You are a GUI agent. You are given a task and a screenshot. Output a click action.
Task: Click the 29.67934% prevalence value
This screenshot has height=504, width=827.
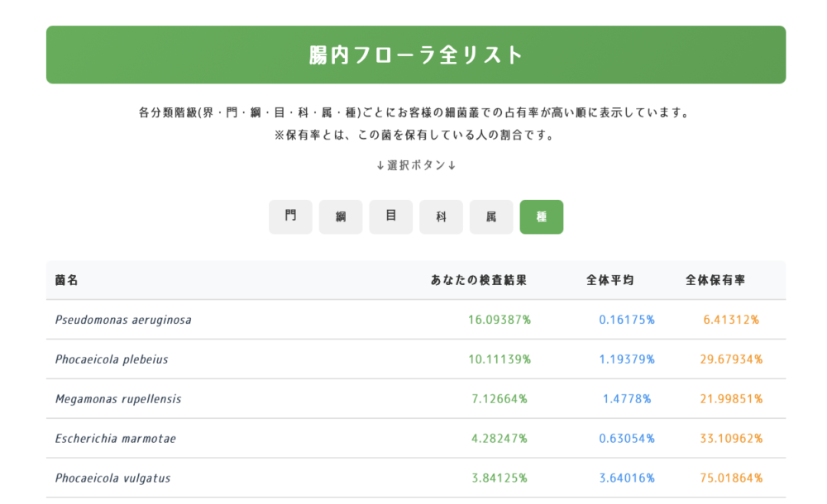pyautogui.click(x=731, y=359)
